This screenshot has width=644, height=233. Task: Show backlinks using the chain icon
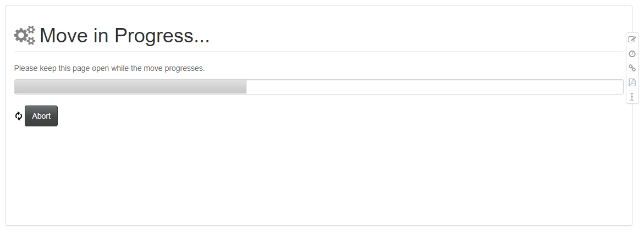(x=632, y=68)
